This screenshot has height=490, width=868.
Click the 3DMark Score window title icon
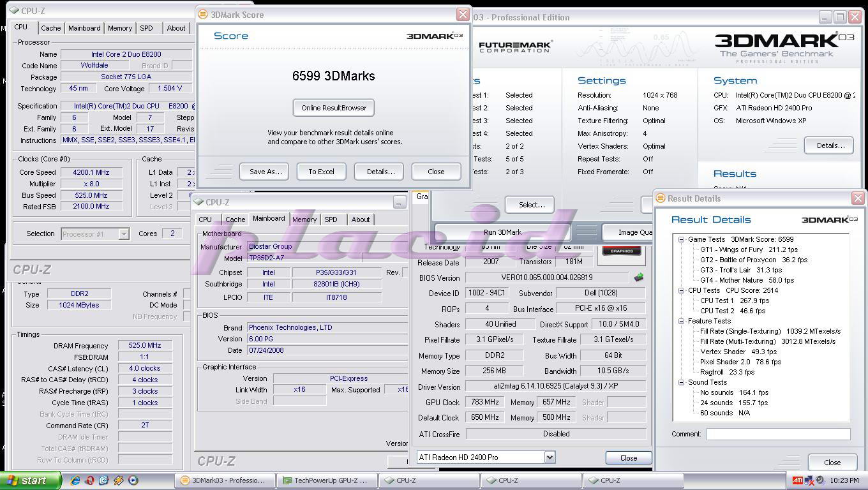(x=203, y=15)
